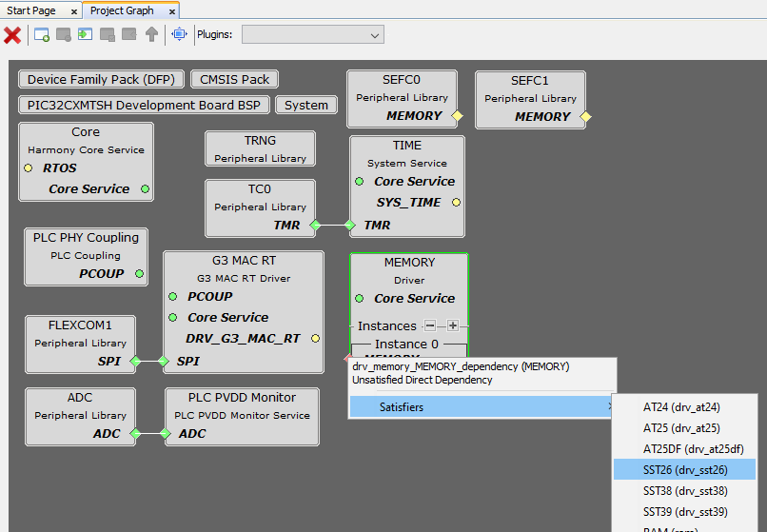Click the red X delete component icon
Screen dimensions: 767x532
pos(12,35)
